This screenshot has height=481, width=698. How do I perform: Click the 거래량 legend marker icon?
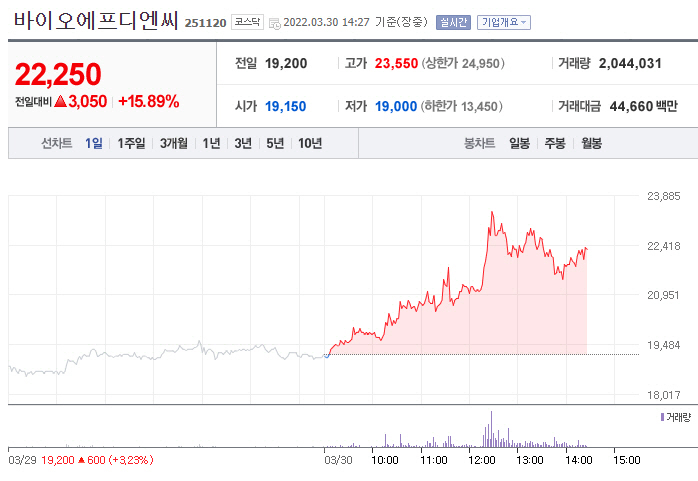tap(661, 415)
